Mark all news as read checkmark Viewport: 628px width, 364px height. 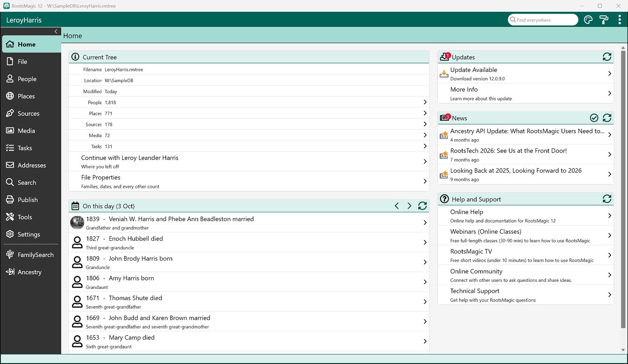point(594,118)
